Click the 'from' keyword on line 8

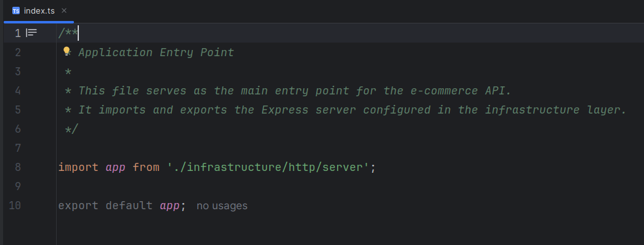point(146,167)
